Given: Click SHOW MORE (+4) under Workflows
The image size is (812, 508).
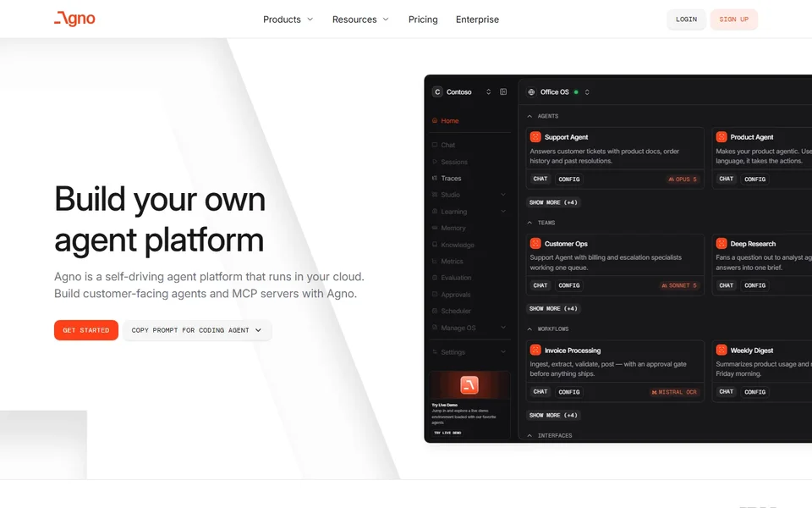Looking at the screenshot, I should coord(553,416).
